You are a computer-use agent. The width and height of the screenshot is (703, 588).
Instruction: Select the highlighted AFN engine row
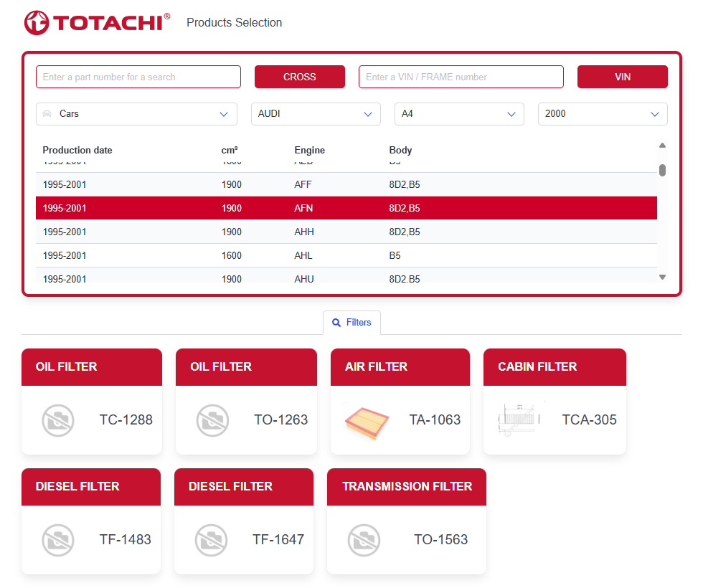point(346,208)
